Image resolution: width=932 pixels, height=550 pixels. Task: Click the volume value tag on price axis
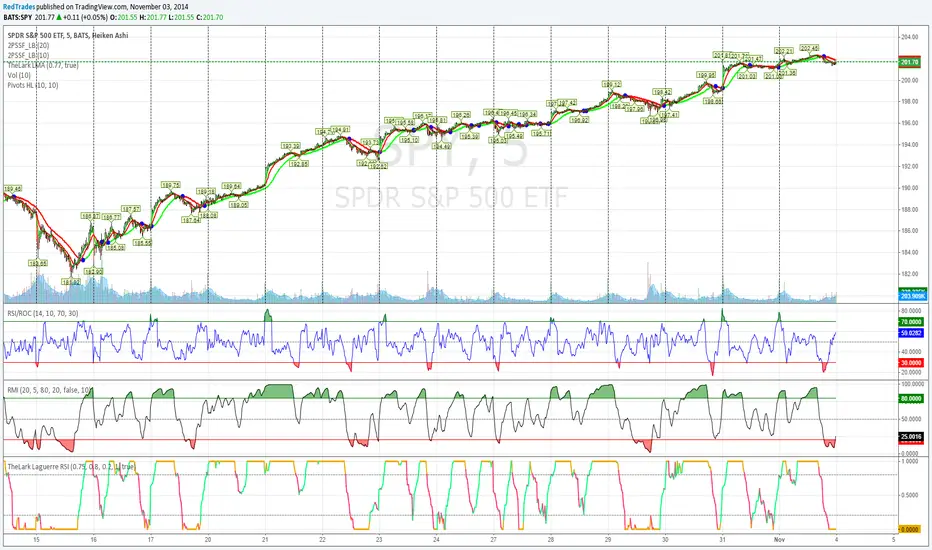pos(910,296)
